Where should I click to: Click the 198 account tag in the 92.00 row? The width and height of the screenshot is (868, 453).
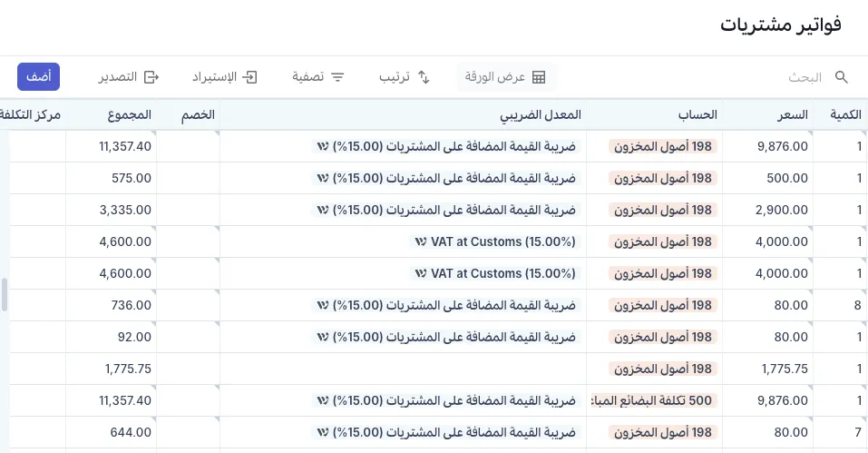pyautogui.click(x=663, y=337)
